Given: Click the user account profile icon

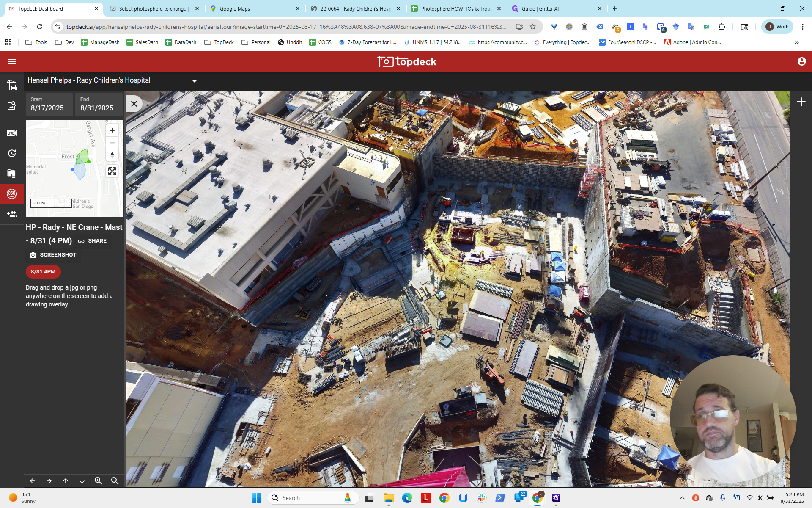Looking at the screenshot, I should pyautogui.click(x=801, y=61).
